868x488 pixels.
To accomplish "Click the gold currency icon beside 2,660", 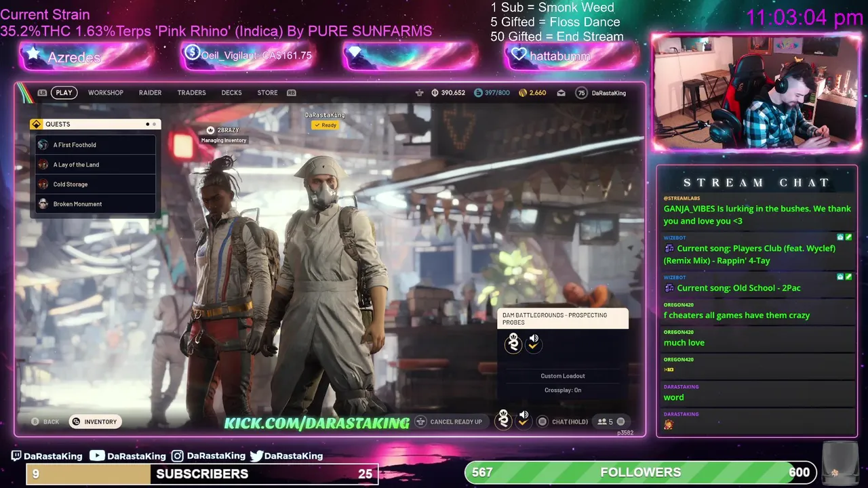I will coord(523,93).
